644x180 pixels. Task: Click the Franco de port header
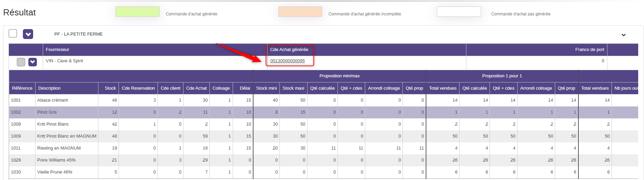pyautogui.click(x=589, y=50)
